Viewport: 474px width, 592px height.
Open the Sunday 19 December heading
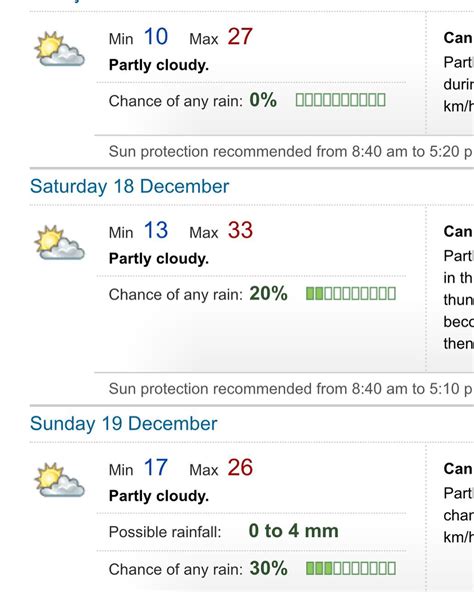pyautogui.click(x=124, y=423)
